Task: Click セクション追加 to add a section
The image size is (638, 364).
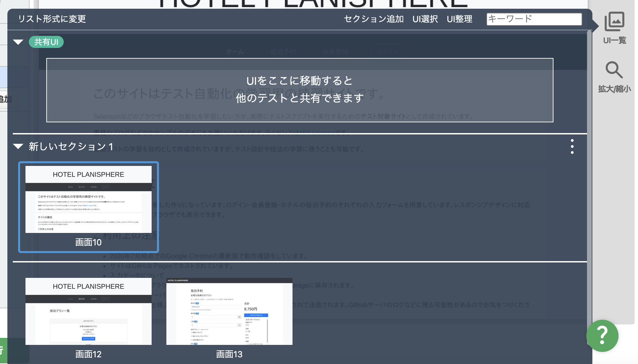Action: point(374,19)
